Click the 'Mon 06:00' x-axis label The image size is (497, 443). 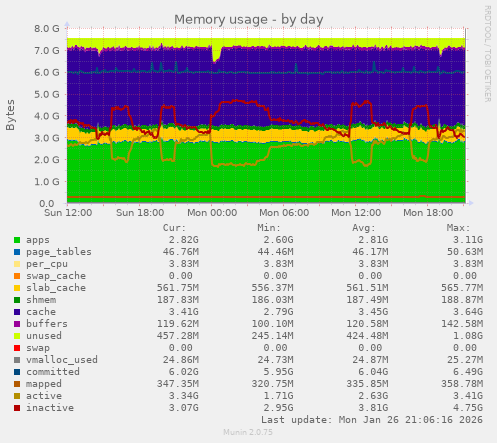pyautogui.click(x=284, y=213)
